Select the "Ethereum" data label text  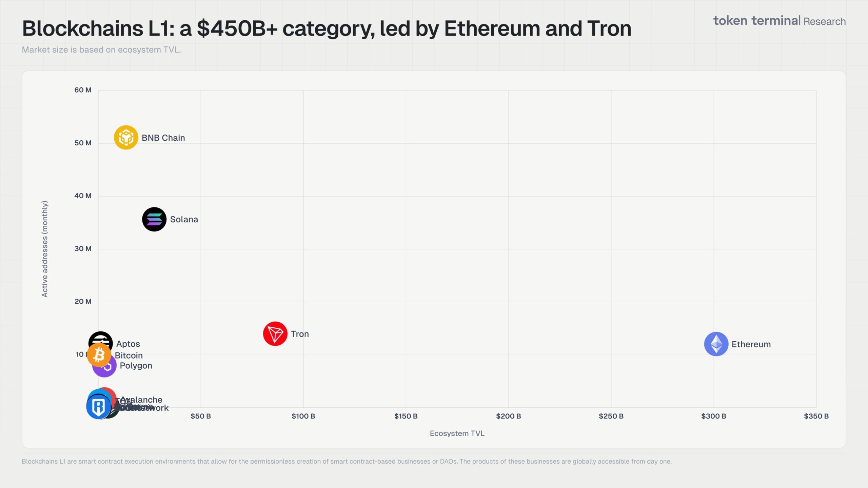751,344
